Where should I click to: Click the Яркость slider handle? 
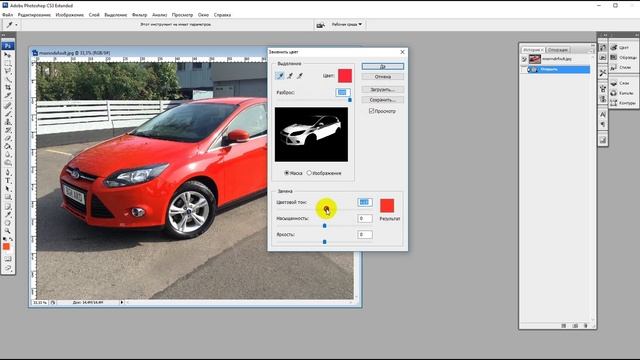pos(324,242)
